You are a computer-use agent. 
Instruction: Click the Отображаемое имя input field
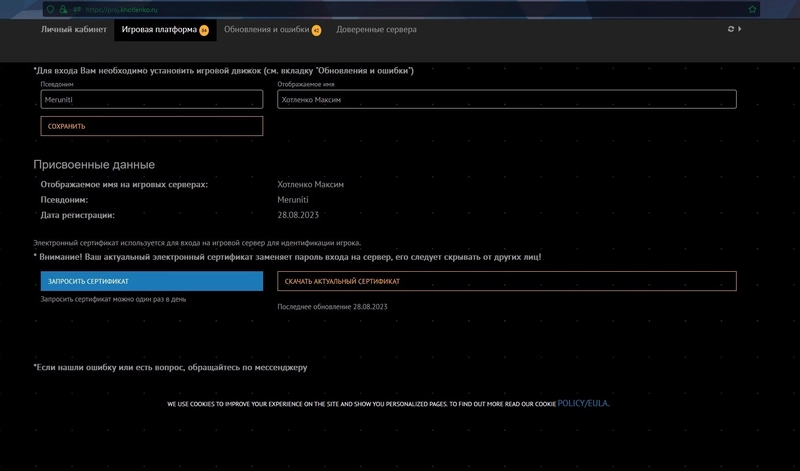(x=507, y=100)
